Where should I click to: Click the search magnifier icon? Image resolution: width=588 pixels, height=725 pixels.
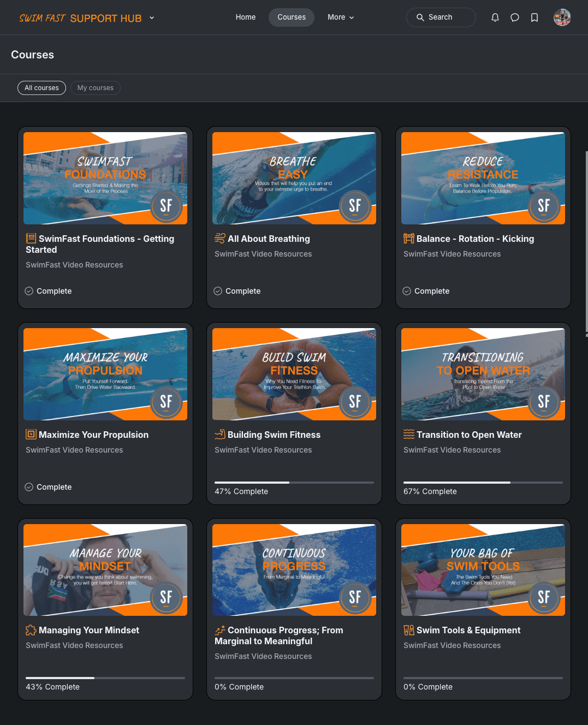coord(420,17)
